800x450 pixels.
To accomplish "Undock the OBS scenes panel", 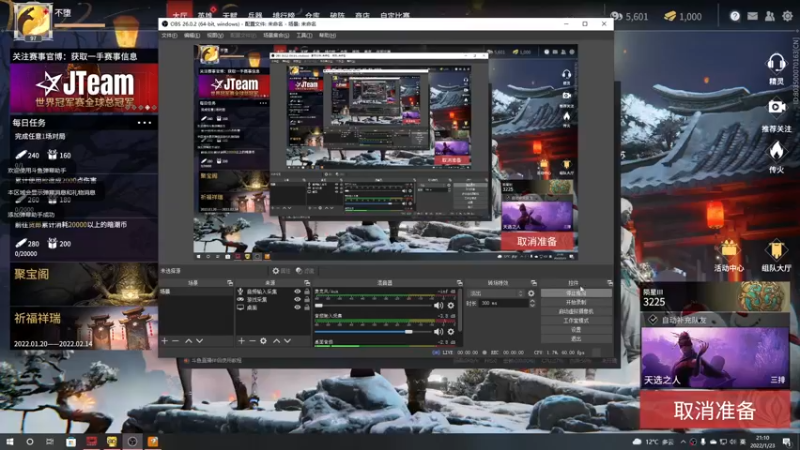I will click(x=230, y=283).
